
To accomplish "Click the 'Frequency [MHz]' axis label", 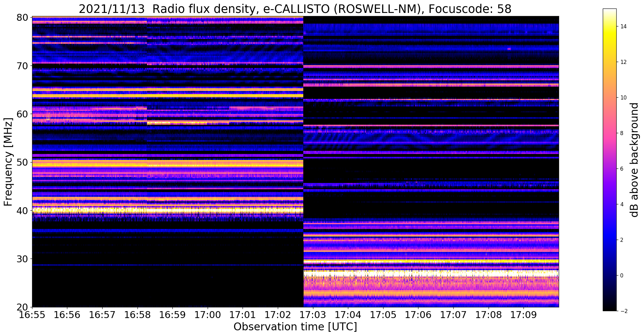I will [x=8, y=162].
